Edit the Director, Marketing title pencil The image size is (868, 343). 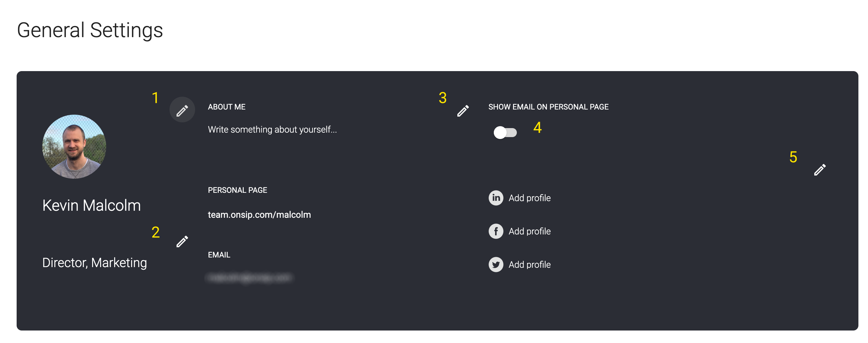click(x=182, y=241)
